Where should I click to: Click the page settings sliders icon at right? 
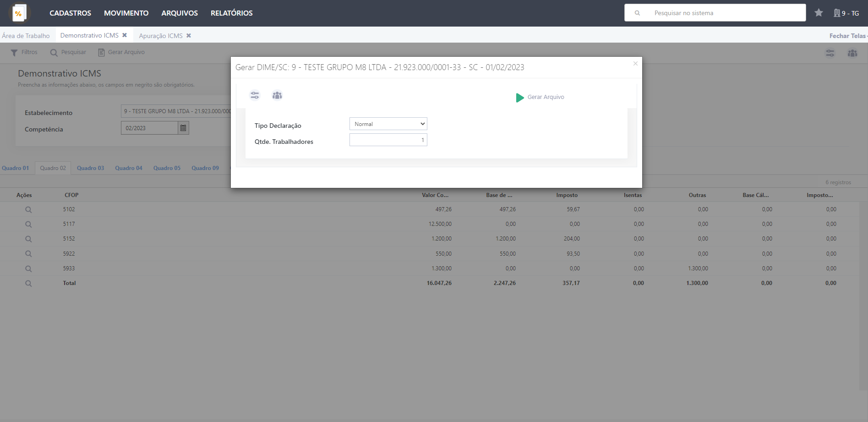(830, 53)
